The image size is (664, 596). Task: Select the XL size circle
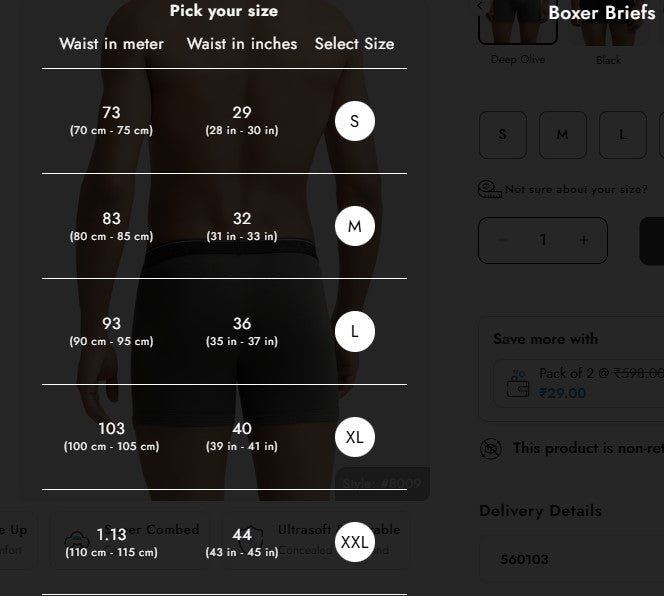click(x=354, y=437)
